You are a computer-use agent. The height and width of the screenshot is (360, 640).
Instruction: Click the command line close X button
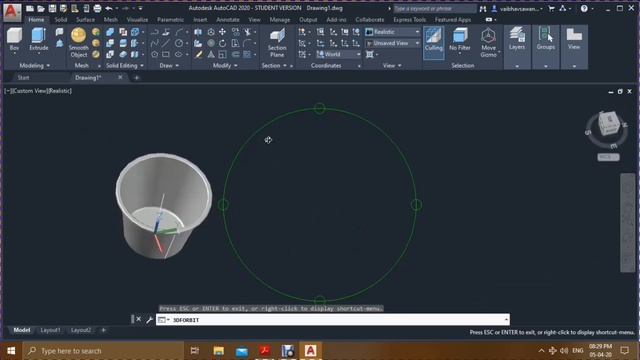pos(138,319)
